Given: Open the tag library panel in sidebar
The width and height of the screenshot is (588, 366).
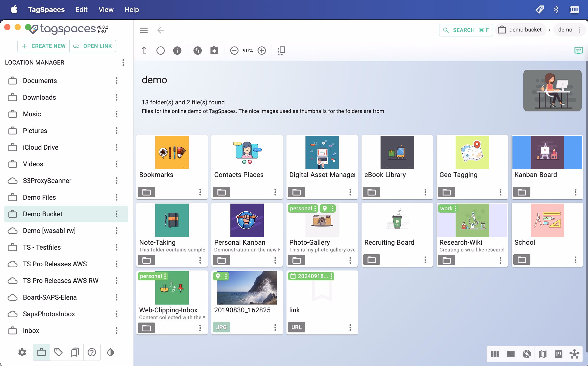Looking at the screenshot, I should click(58, 352).
